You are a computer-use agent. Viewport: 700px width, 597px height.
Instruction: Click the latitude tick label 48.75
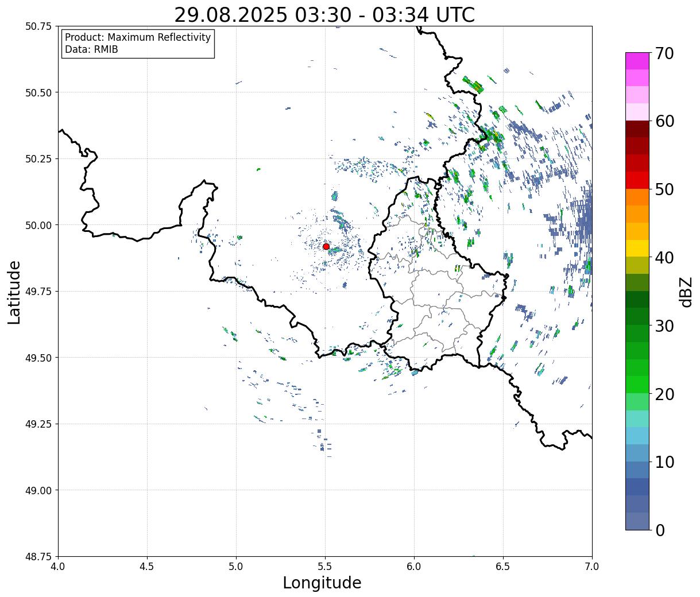[x=38, y=556]
